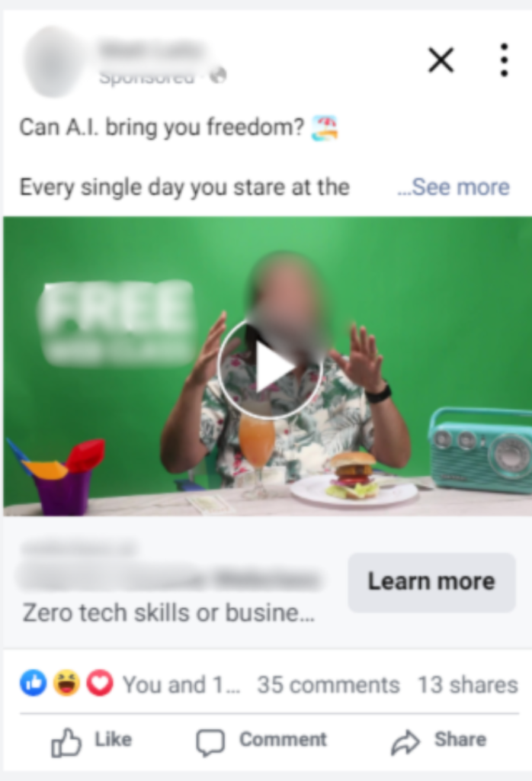Viewport: 532px width, 781px height.
Task: Click the blurred advertiser page name
Action: pyautogui.click(x=152, y=50)
